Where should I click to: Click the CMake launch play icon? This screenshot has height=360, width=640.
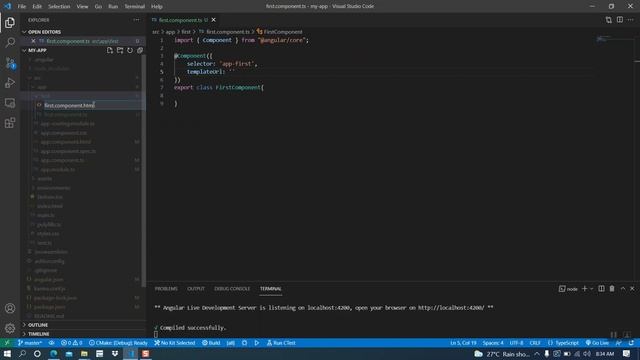click(257, 343)
